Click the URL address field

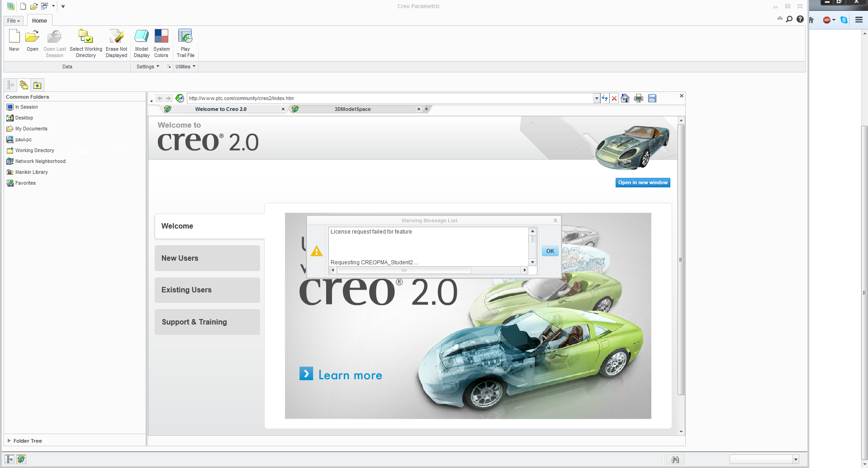point(391,98)
